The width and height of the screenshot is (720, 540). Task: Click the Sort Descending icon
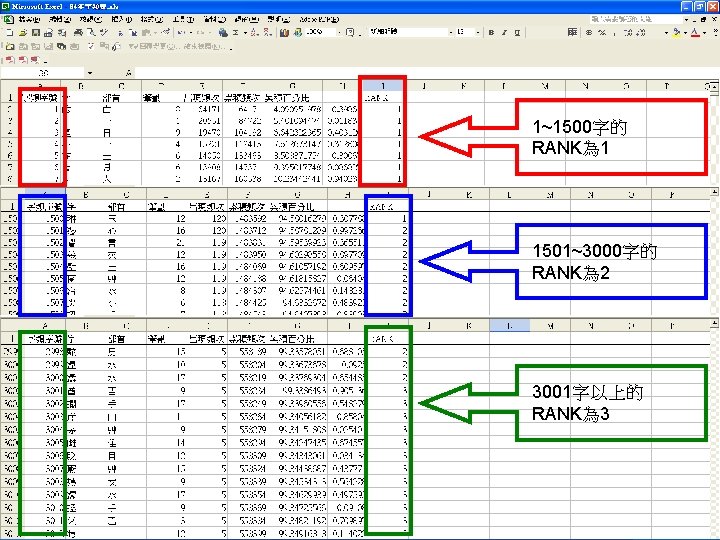pos(267,33)
